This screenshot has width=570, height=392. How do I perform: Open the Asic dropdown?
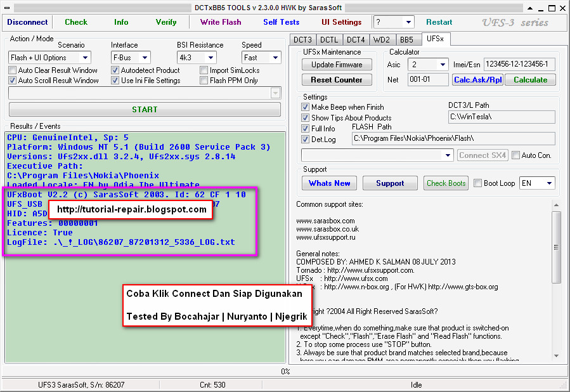click(443, 65)
